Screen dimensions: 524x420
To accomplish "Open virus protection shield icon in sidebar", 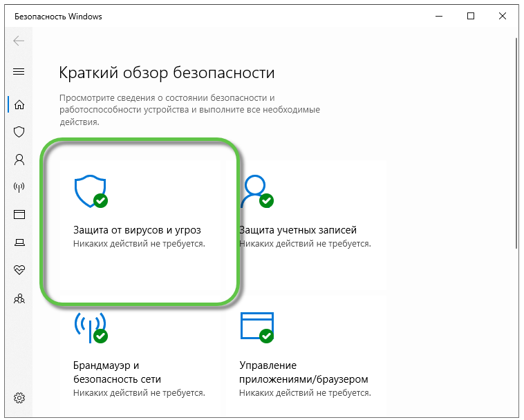I will click(x=19, y=132).
